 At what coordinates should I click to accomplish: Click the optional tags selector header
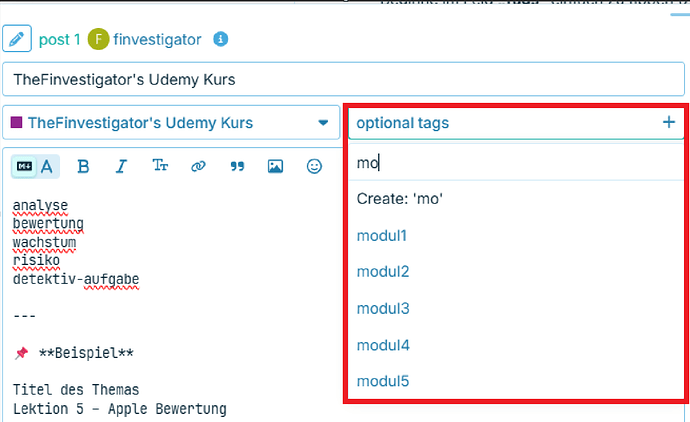[516, 123]
